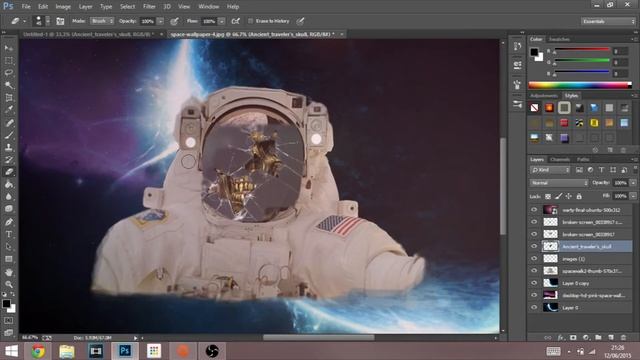The image size is (640, 360).
Task: Hide the bottom Layer 0 layer
Action: pos(534,307)
